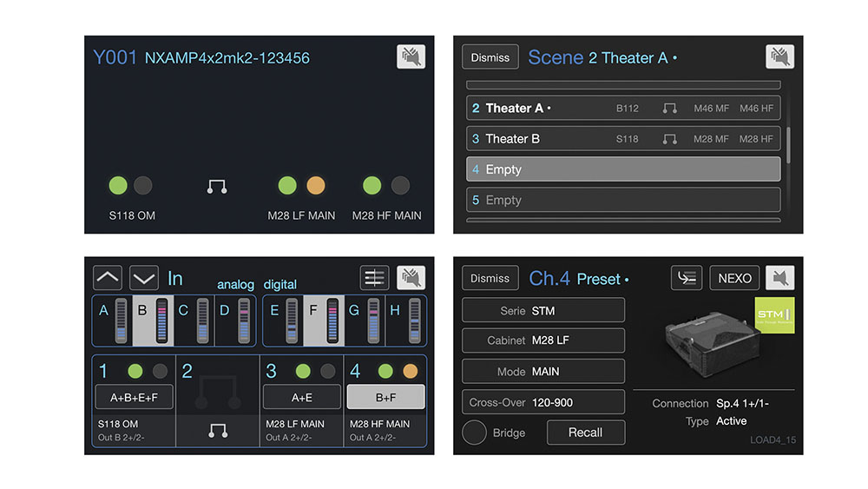Click bridge link icon in Y001 overview
This screenshot has height=489, width=868.
tap(216, 187)
